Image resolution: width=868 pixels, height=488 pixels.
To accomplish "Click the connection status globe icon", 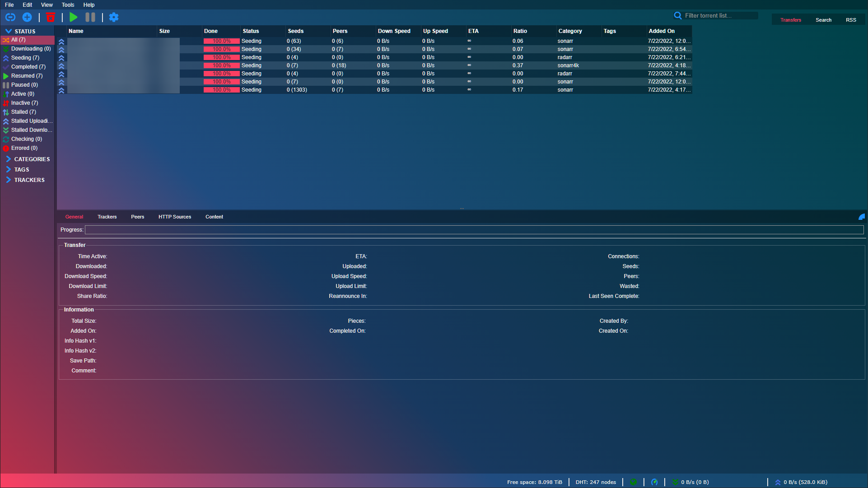I will click(x=633, y=482).
